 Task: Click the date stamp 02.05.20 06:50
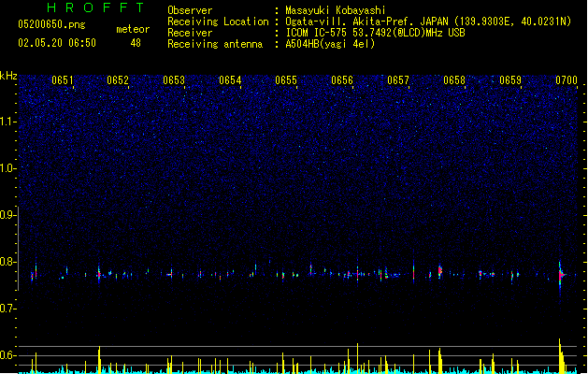[x=57, y=43]
